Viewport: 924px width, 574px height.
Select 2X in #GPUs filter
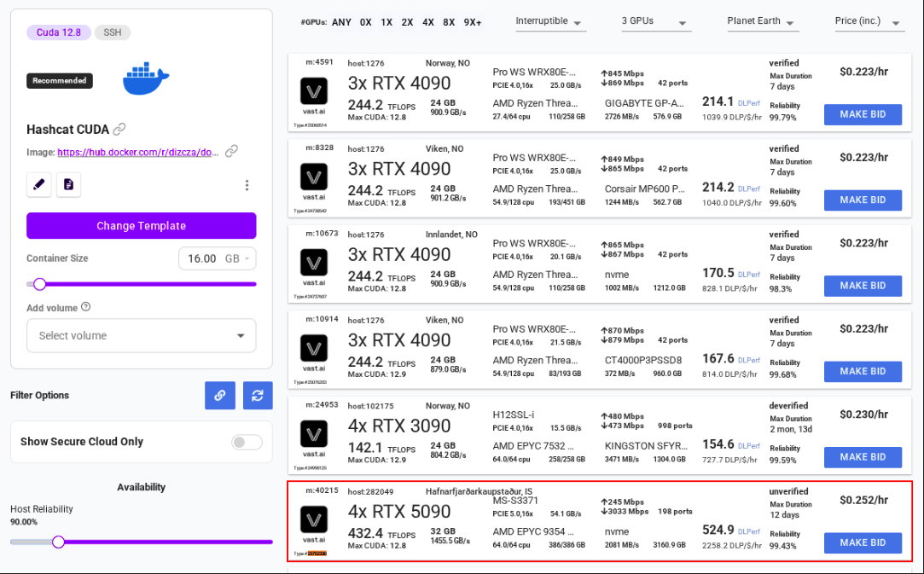(407, 22)
